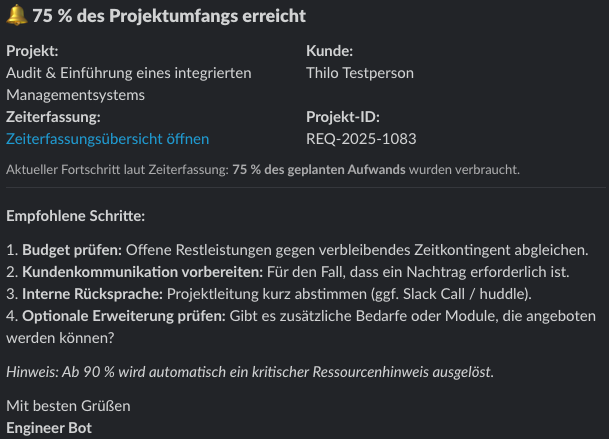Viewport: 609px width, 439px height.
Task: Click bold text 75 % des geplanten Aufwands
Action: click(319, 170)
